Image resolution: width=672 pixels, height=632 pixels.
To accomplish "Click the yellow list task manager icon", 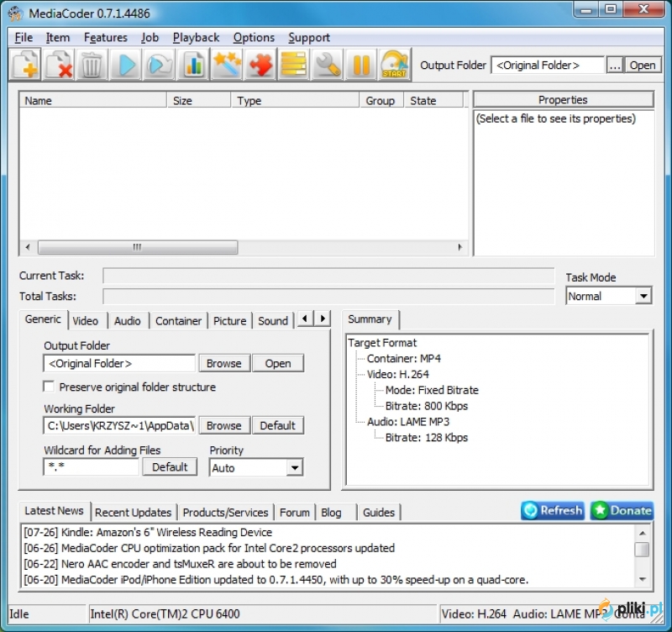I will (293, 65).
